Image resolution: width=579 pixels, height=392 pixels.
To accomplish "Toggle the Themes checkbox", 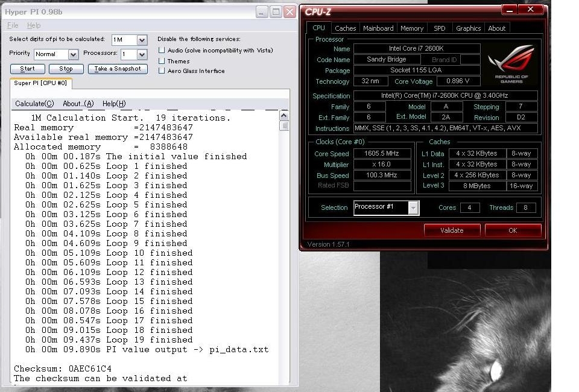I will coord(162,61).
